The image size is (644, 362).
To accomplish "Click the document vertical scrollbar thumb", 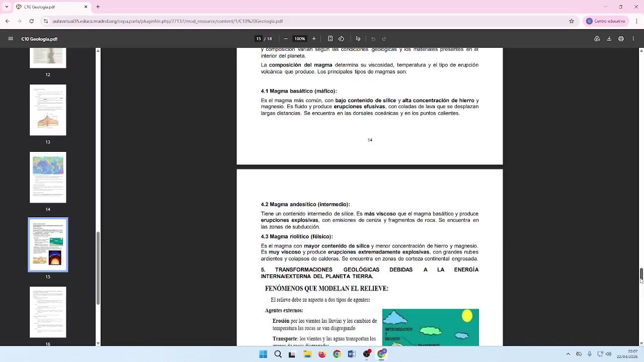I will [x=641, y=276].
